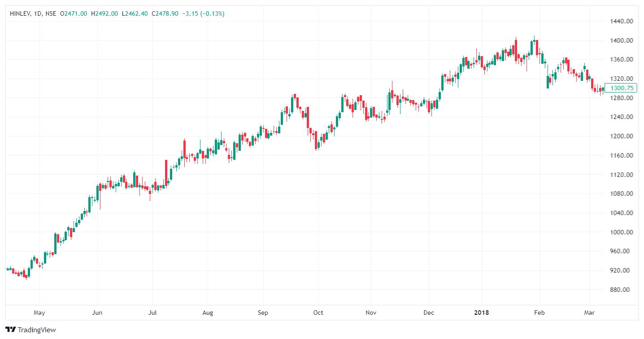The height and width of the screenshot is (339, 644).
Task: Click the close price value C2478.90
Action: click(x=165, y=14)
